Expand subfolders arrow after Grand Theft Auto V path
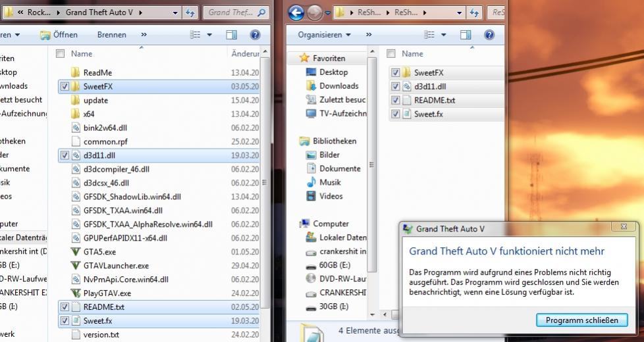This screenshot has width=644, height=342. click(x=141, y=12)
